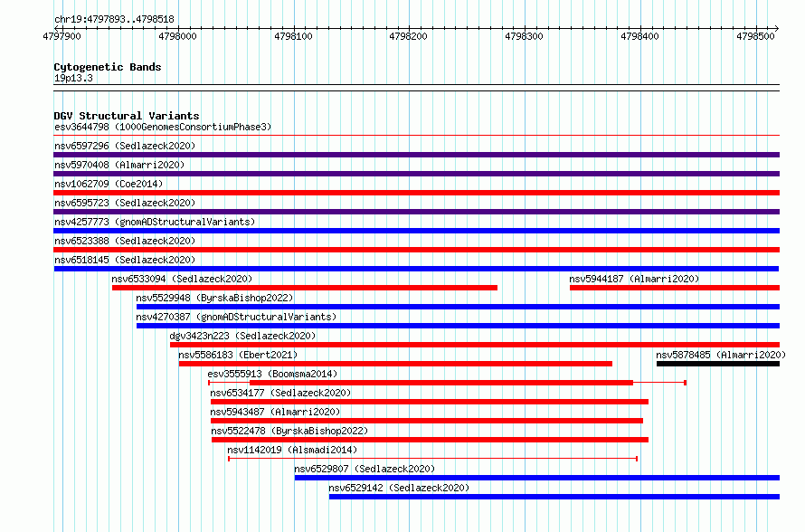Select the nsv5529948 (ByrskaBishop2022) label
Image resolution: width=805 pixels, height=532 pixels.
(214, 298)
